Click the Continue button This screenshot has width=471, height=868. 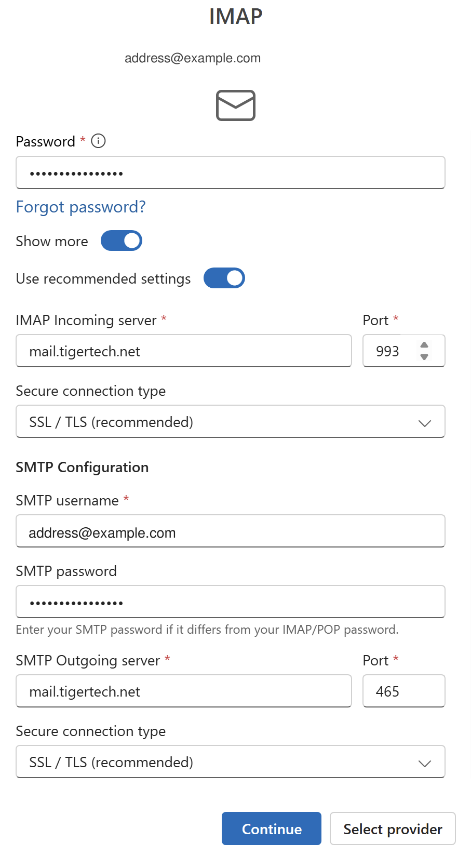[271, 829]
